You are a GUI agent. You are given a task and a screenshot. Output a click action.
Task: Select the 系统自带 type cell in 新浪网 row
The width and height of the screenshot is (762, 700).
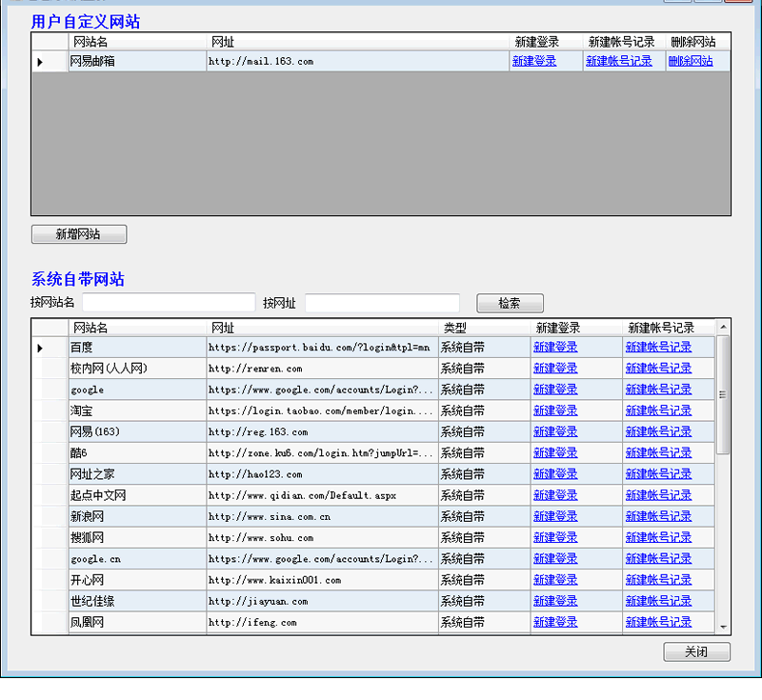coord(484,516)
